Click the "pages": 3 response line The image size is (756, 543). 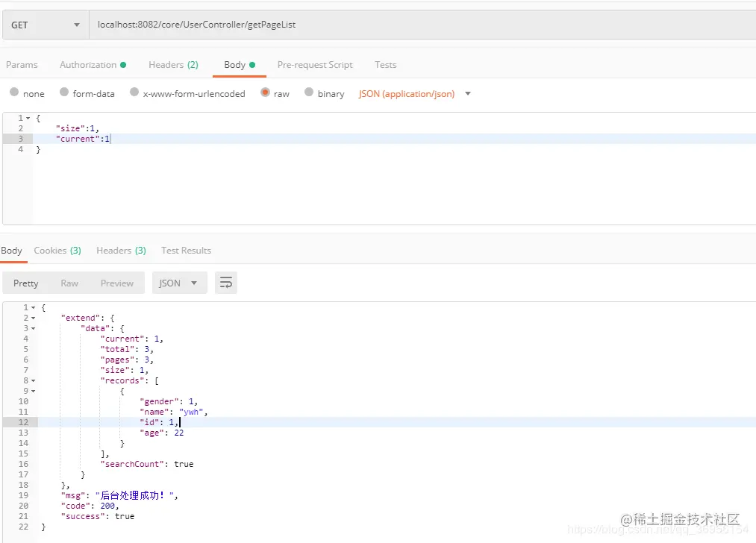click(127, 360)
